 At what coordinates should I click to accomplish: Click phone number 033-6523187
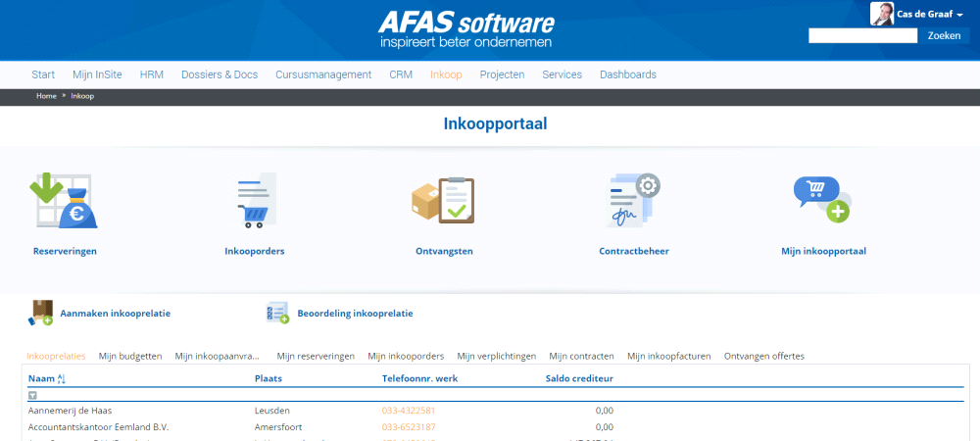coord(409,427)
